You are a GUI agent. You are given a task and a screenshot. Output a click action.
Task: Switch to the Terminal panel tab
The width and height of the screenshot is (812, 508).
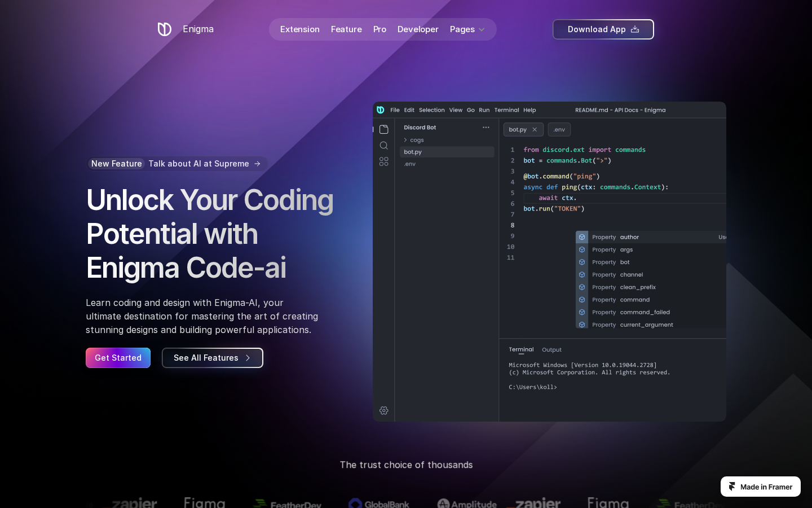point(521,349)
